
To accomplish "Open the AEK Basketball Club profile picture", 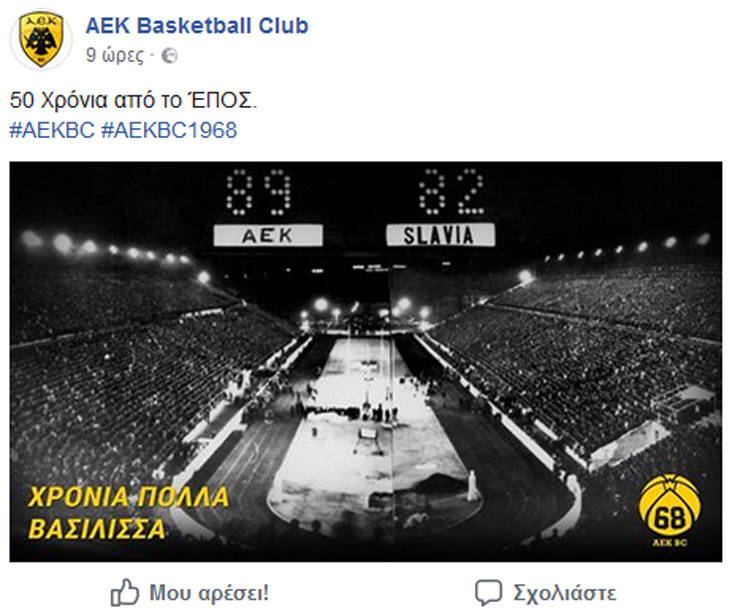I will (41, 40).
